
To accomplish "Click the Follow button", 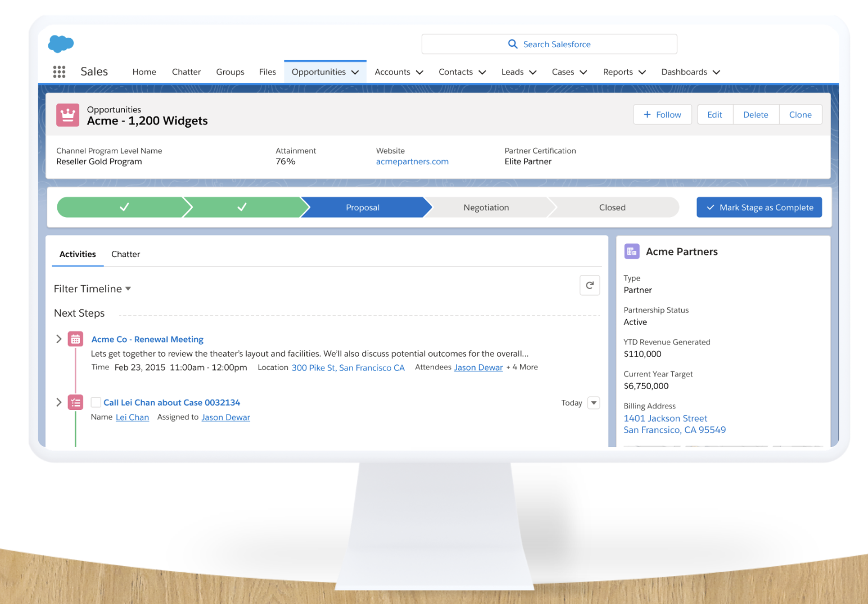I will [662, 115].
